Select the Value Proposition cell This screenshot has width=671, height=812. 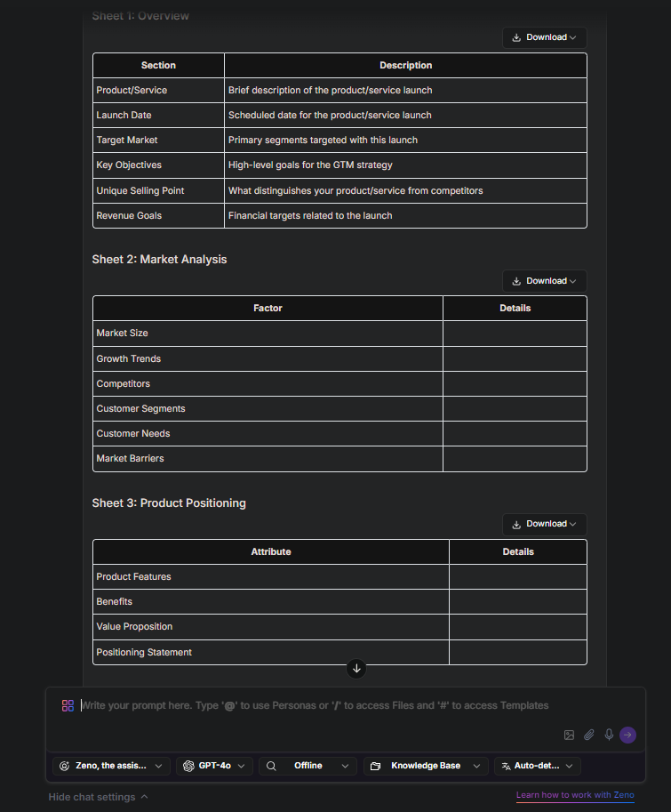[271, 627]
